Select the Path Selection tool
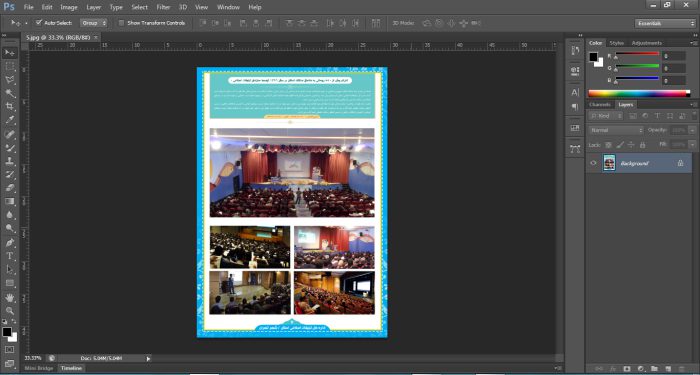Image resolution: width=700 pixels, height=375 pixels. pos(10,270)
